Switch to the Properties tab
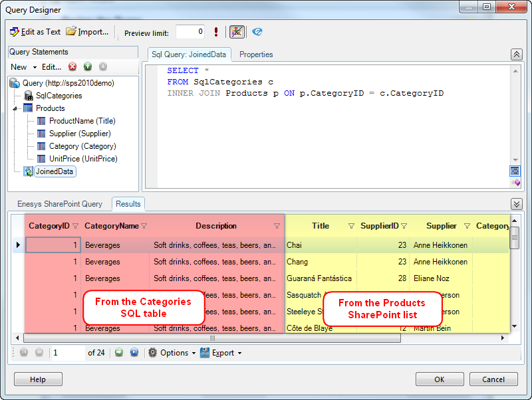 256,54
